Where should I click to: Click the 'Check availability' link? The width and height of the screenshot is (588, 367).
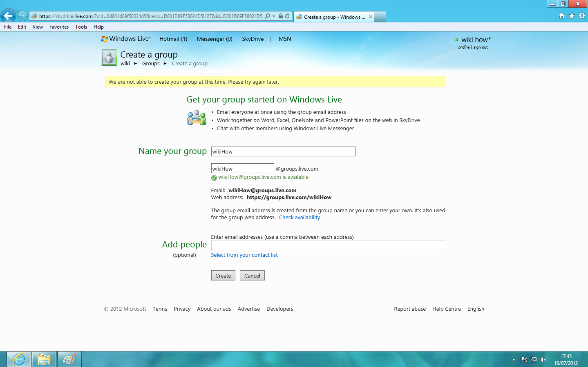300,217
